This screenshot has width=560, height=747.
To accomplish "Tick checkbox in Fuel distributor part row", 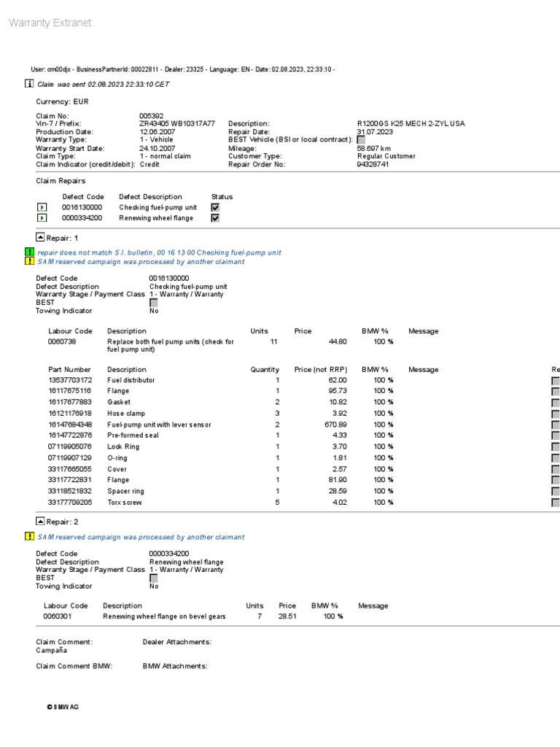I will pyautogui.click(x=555, y=381).
